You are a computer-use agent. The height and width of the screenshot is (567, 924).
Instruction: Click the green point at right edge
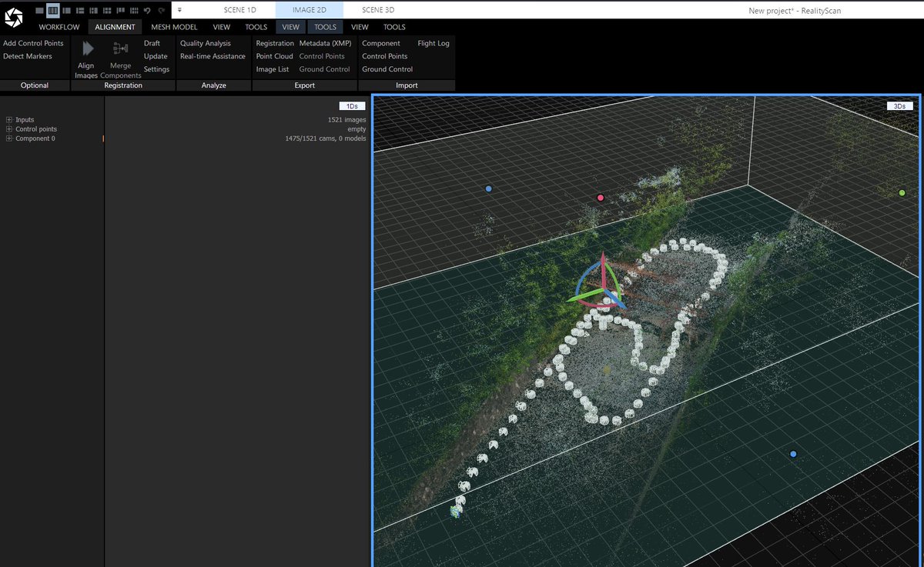pos(902,192)
